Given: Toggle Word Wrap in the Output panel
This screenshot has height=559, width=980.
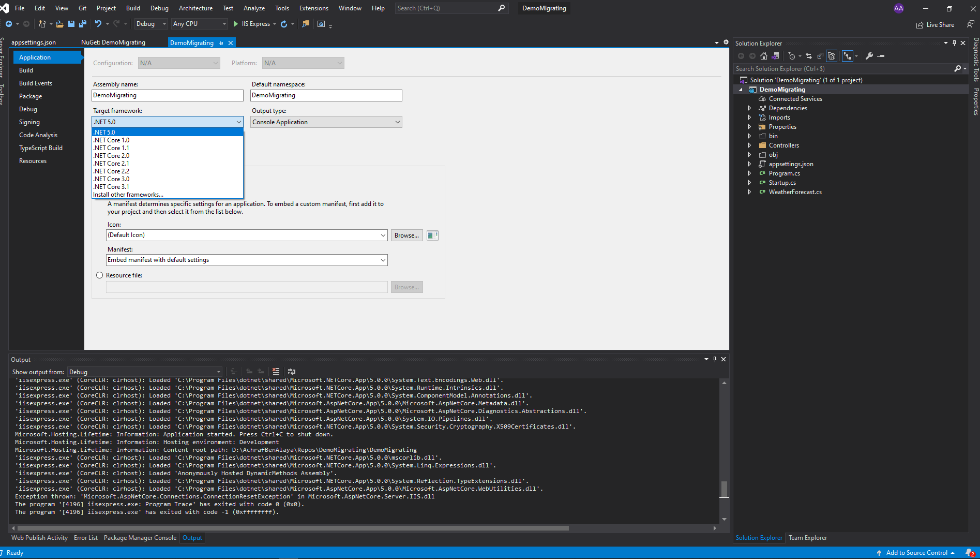Looking at the screenshot, I should coord(292,372).
